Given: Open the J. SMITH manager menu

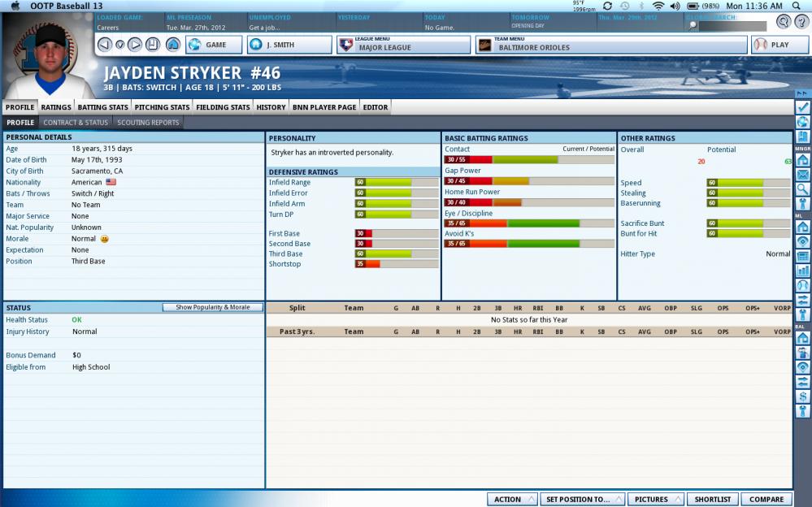Looking at the screenshot, I should pos(289,45).
